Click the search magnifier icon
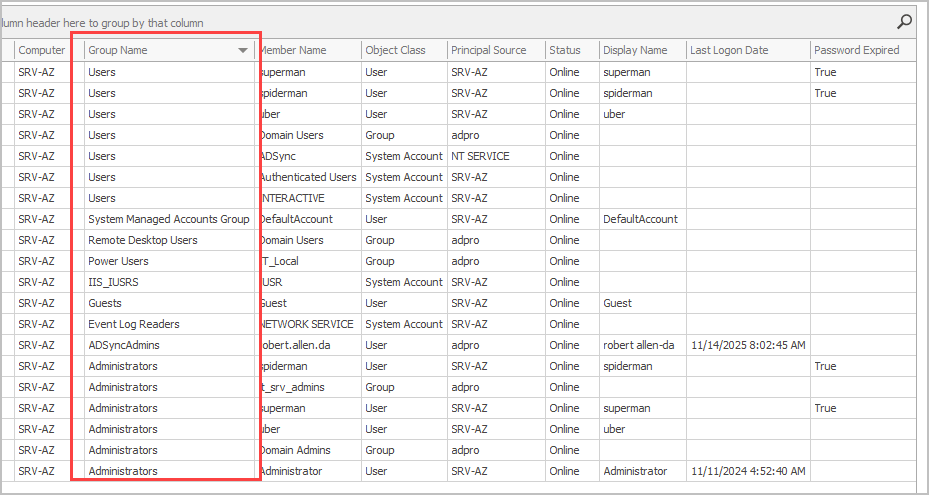Screen dimensions: 929x495 coord(904,21)
